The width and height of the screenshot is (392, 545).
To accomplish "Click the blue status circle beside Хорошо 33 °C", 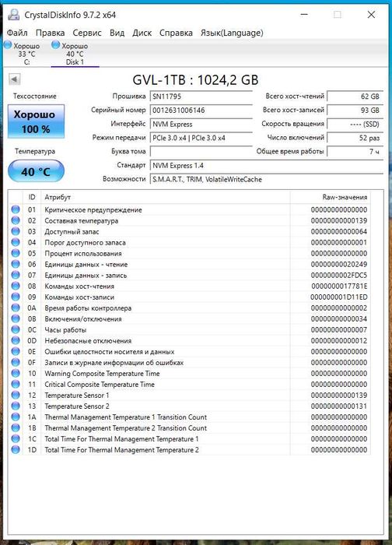I will (8, 44).
